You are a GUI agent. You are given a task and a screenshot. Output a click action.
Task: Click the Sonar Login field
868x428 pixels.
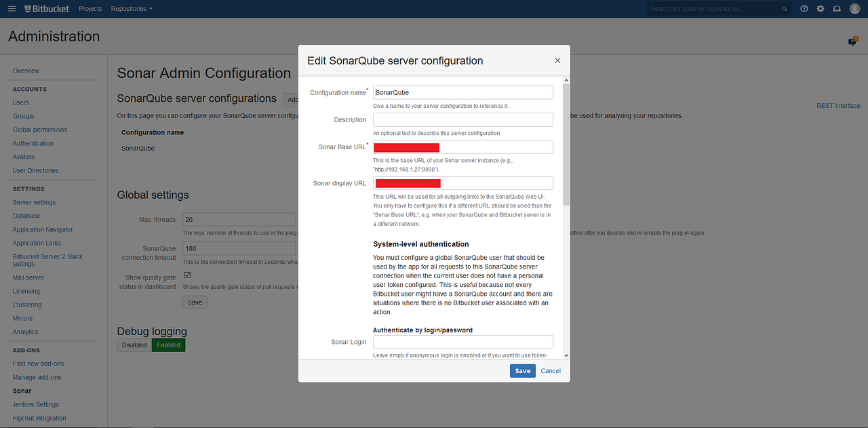tap(463, 342)
